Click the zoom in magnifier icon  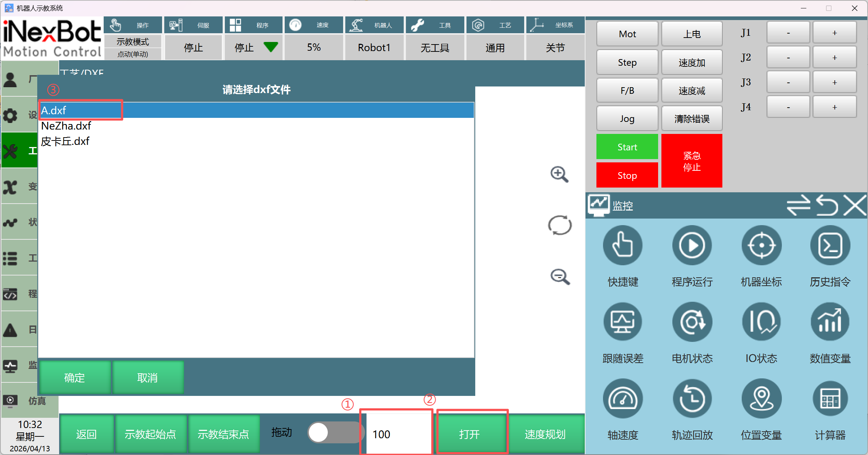click(x=559, y=174)
